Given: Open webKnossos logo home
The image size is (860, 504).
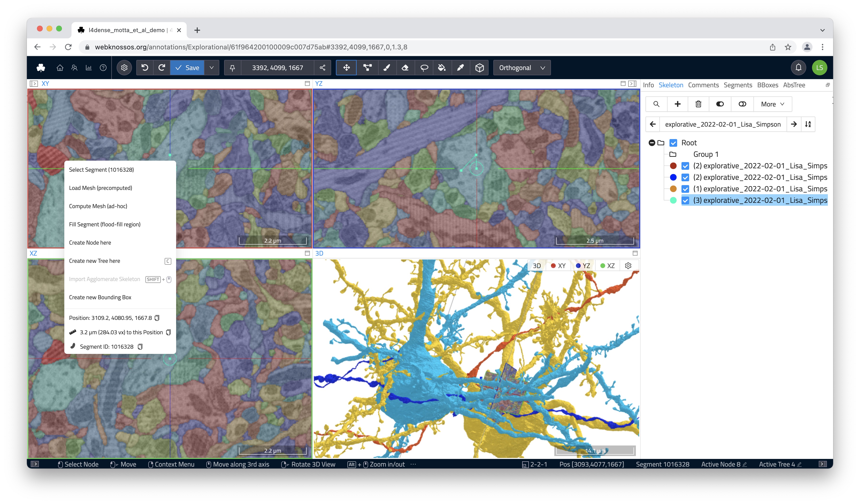Looking at the screenshot, I should pyautogui.click(x=41, y=68).
